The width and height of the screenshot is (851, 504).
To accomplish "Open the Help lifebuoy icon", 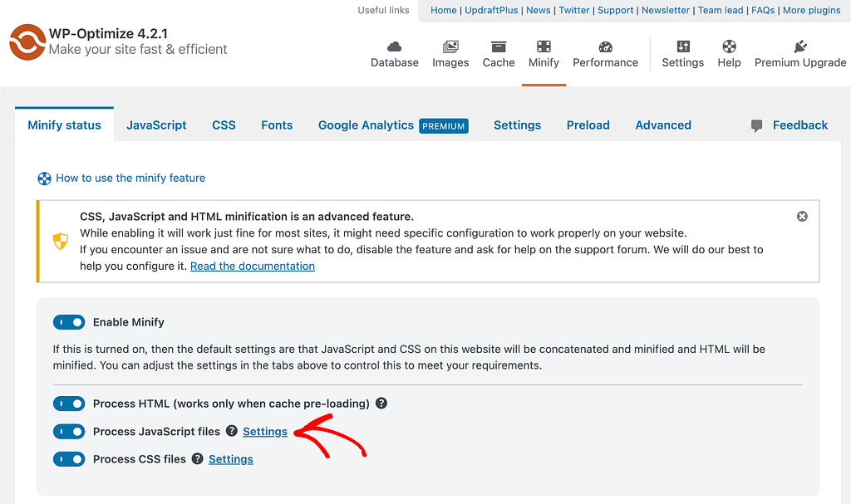I will coord(730,46).
